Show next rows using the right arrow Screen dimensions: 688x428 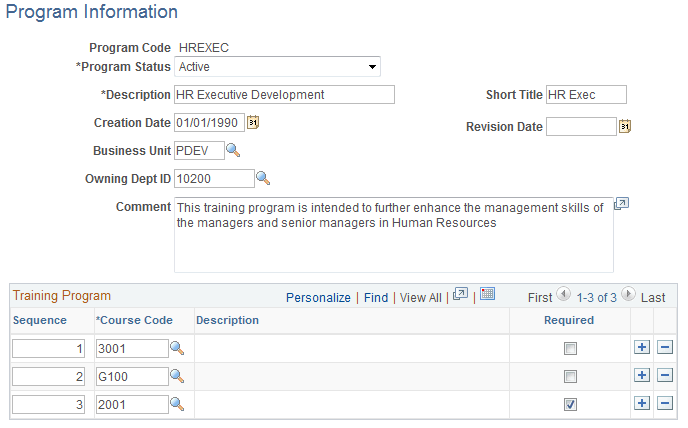[x=628, y=296]
